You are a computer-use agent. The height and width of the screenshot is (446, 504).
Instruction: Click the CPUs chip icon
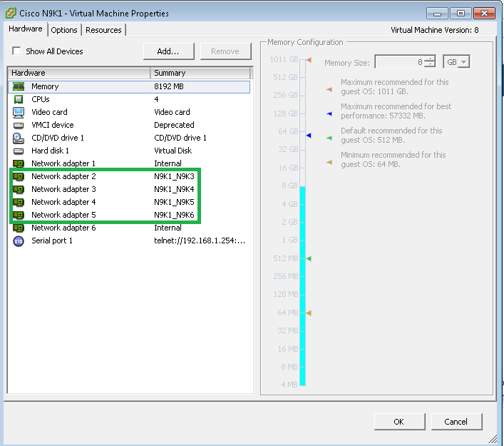[x=19, y=99]
